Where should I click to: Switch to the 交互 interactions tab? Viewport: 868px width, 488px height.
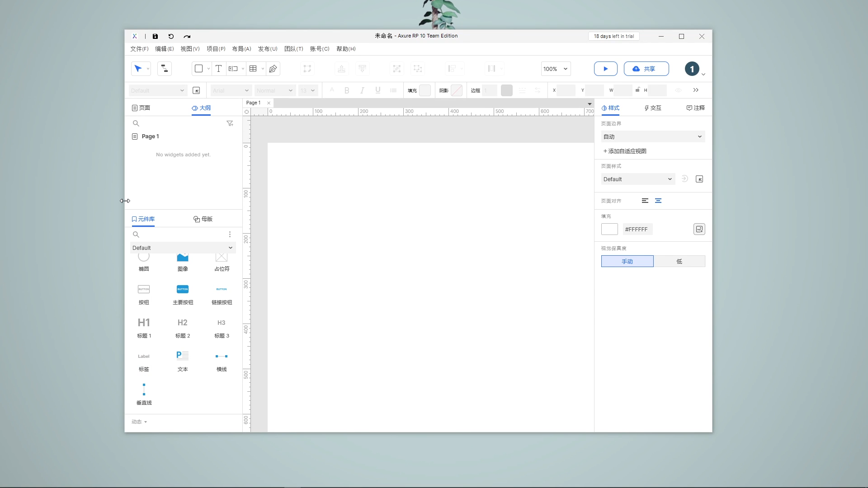pos(653,108)
